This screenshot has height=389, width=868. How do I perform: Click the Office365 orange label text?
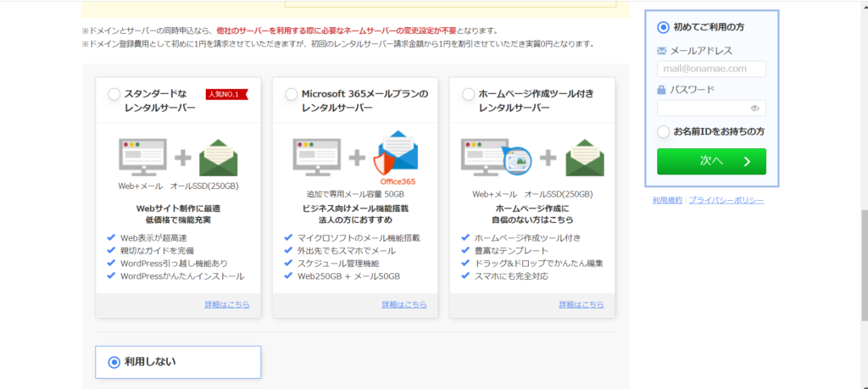pyautogui.click(x=398, y=181)
